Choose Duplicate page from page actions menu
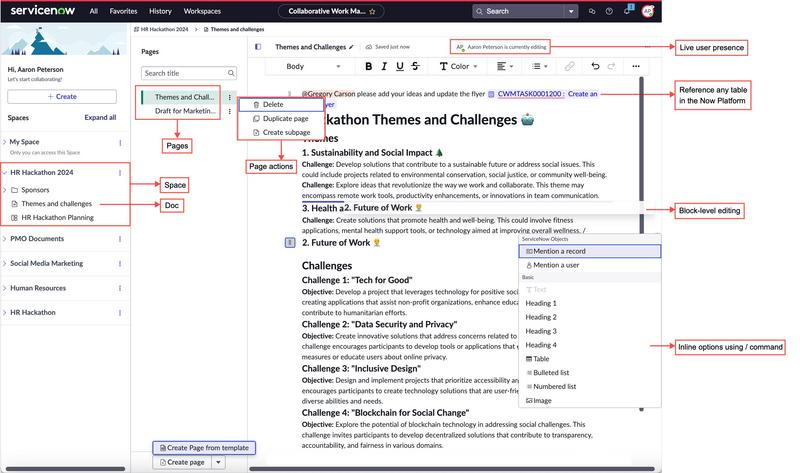The image size is (800, 473). [x=281, y=118]
